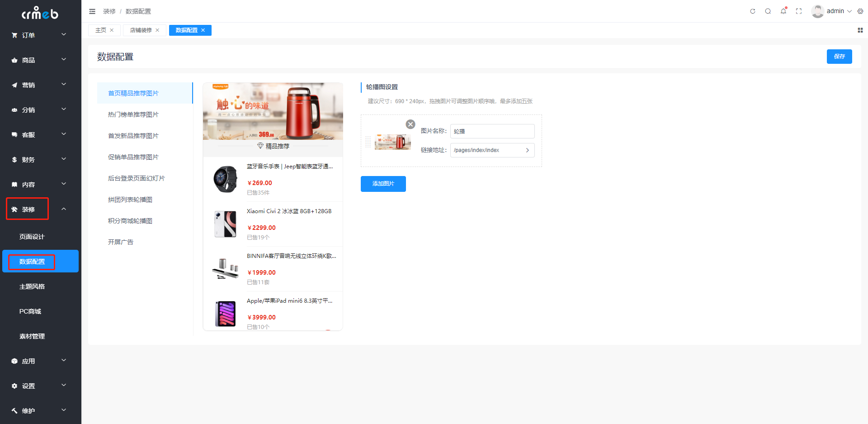Open the notification bell icon
868x424 pixels.
point(783,11)
